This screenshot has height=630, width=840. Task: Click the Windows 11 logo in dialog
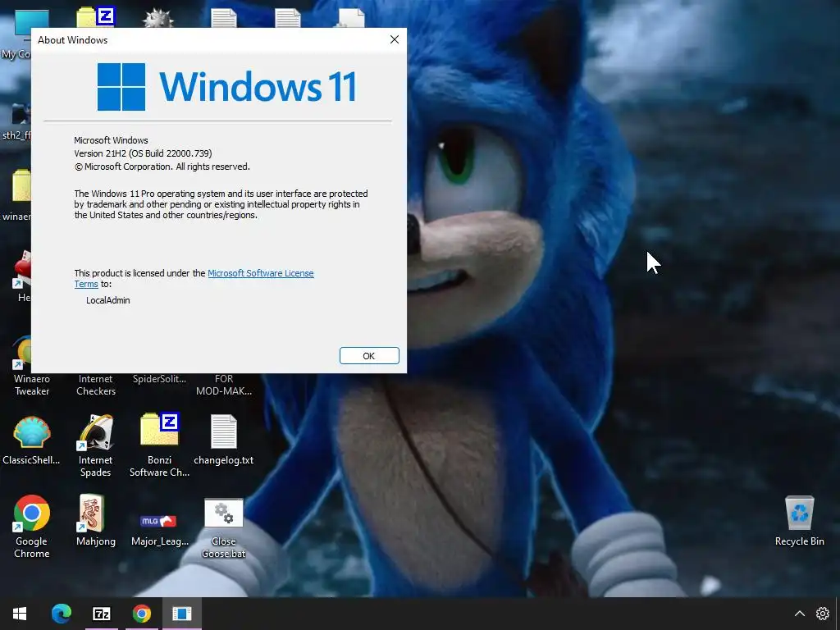(227, 86)
